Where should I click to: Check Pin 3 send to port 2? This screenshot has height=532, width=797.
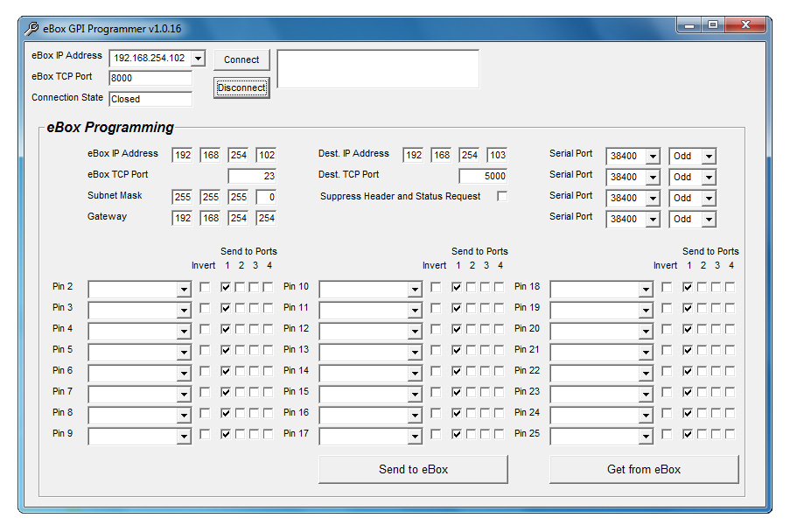tap(240, 308)
